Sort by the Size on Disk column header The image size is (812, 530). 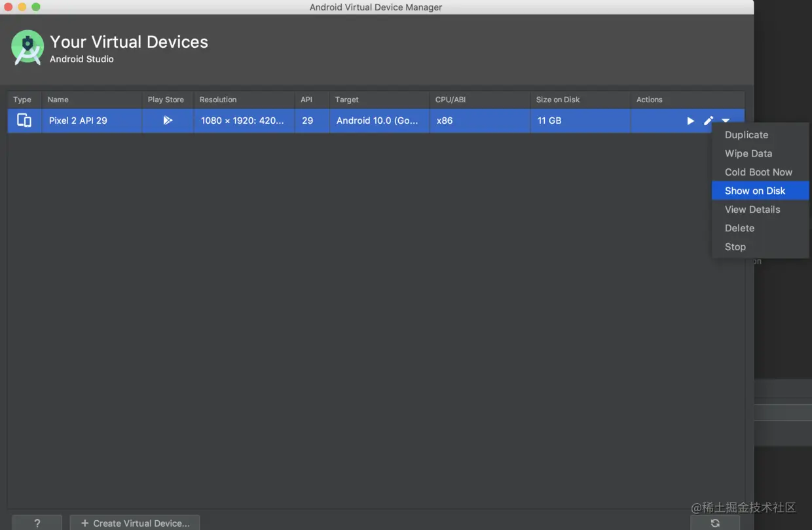pyautogui.click(x=580, y=100)
